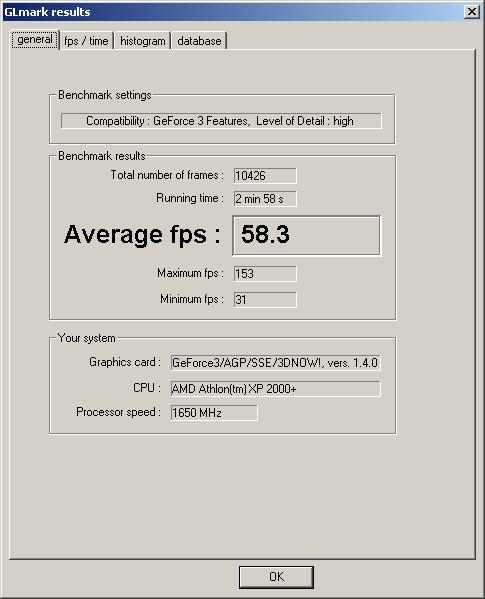The width and height of the screenshot is (485, 599).
Task: Click the Graphics card field
Action: point(275,363)
